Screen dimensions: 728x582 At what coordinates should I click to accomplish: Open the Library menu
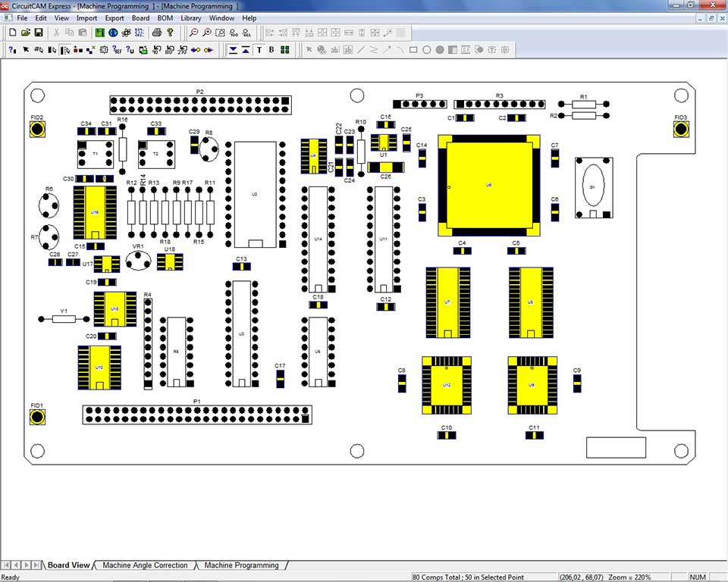click(x=191, y=17)
